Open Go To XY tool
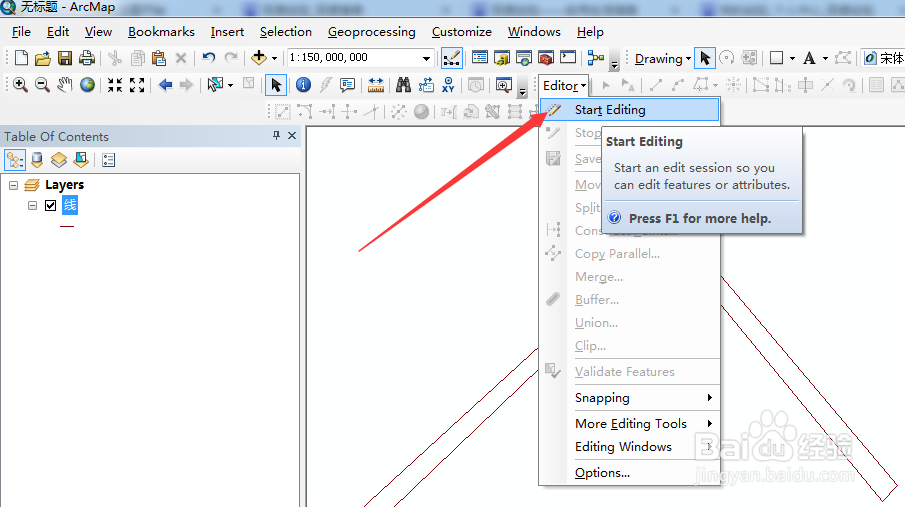The height and width of the screenshot is (507, 905). [x=448, y=85]
